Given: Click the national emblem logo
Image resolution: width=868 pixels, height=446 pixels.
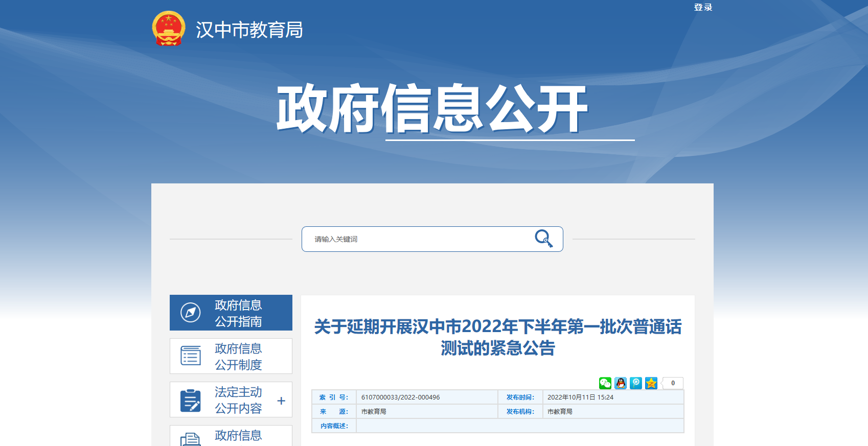Looking at the screenshot, I should 169,29.
